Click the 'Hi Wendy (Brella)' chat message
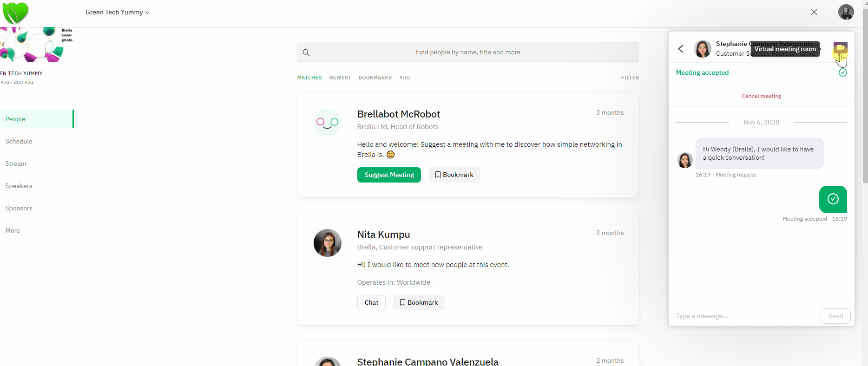 (760, 153)
